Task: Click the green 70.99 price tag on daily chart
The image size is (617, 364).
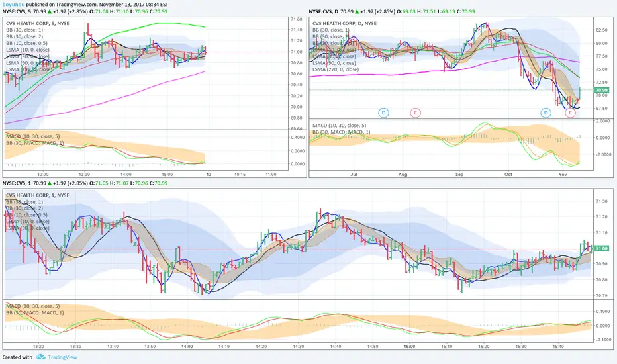Action: click(601, 90)
